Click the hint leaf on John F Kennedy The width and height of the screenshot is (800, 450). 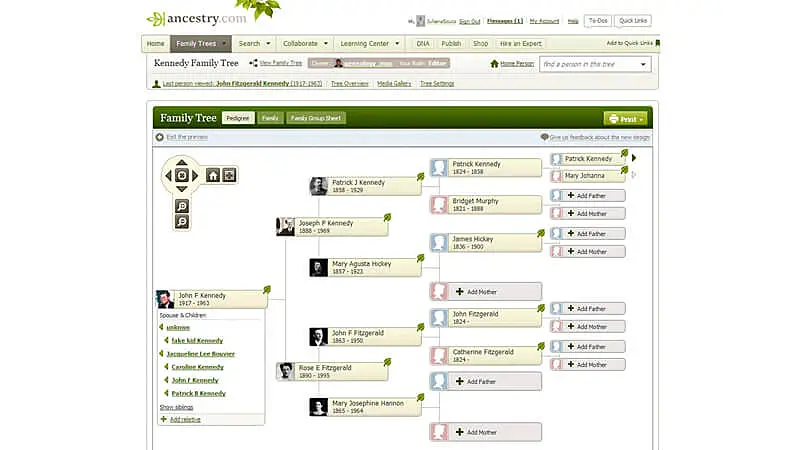coord(267,290)
